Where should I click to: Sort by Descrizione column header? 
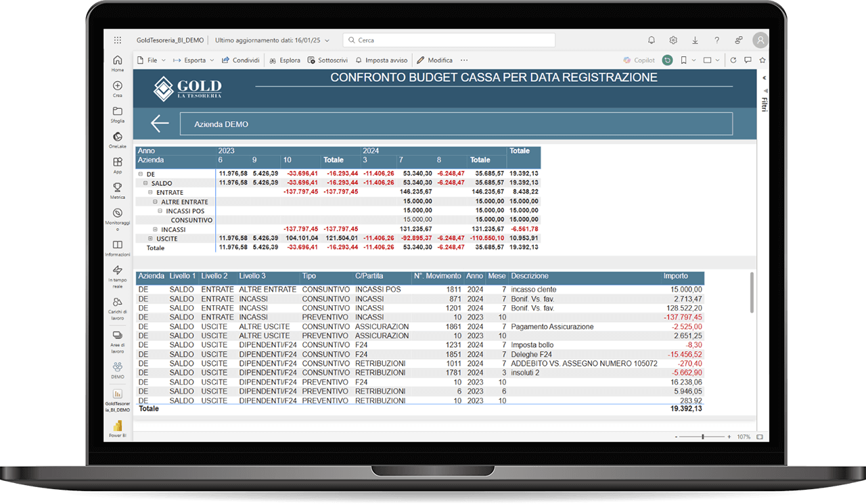click(x=530, y=276)
